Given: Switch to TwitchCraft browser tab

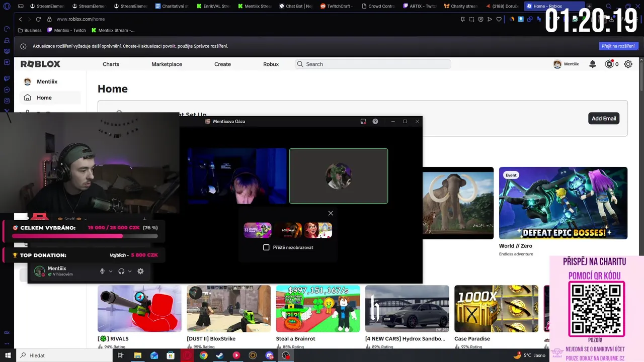Looking at the screenshot, I should (x=337, y=6).
